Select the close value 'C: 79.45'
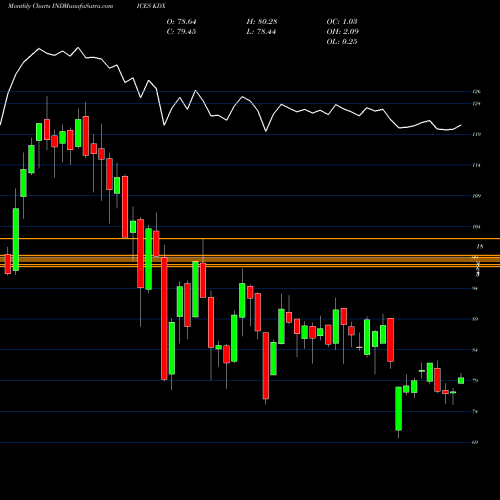500x500 pixels. pos(182,32)
